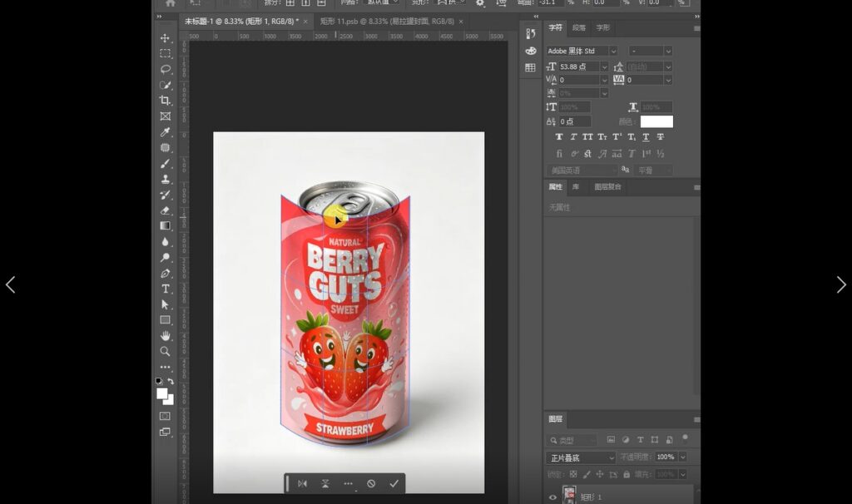Expand the font size dropdown
The height and width of the screenshot is (504, 852).
(x=604, y=67)
